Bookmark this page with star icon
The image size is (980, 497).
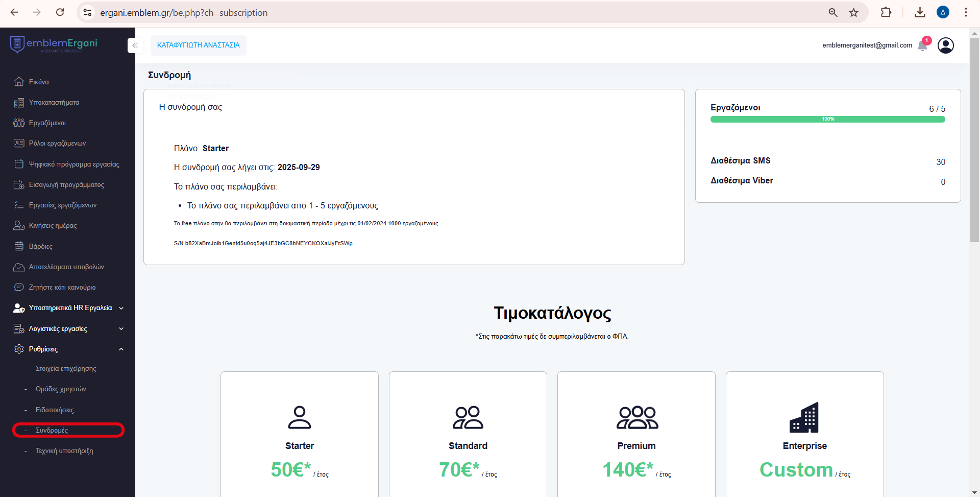coord(853,13)
